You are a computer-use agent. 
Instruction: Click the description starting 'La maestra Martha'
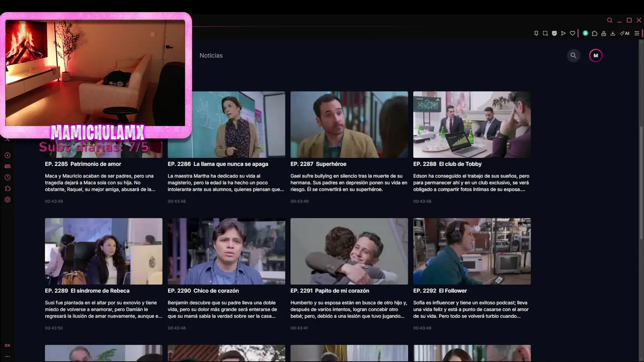226,183
